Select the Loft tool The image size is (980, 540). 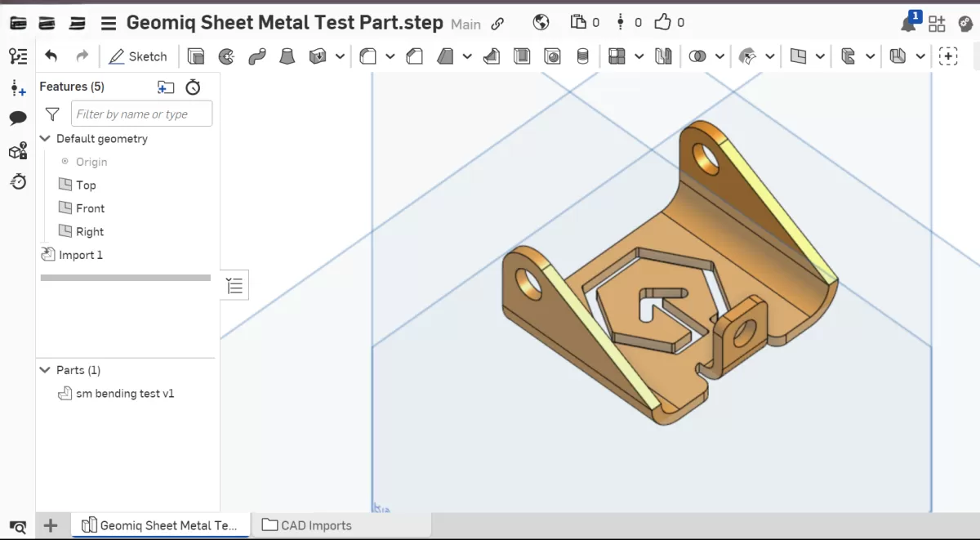[x=287, y=56]
